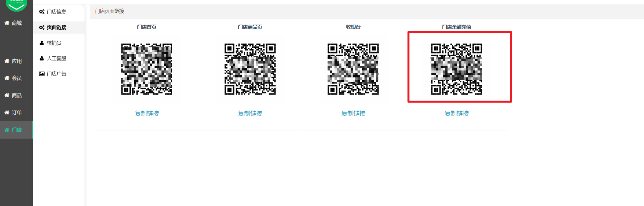Click the gears icon beside 页面链接
Screen dimensions: 644x206
[x=42, y=27]
